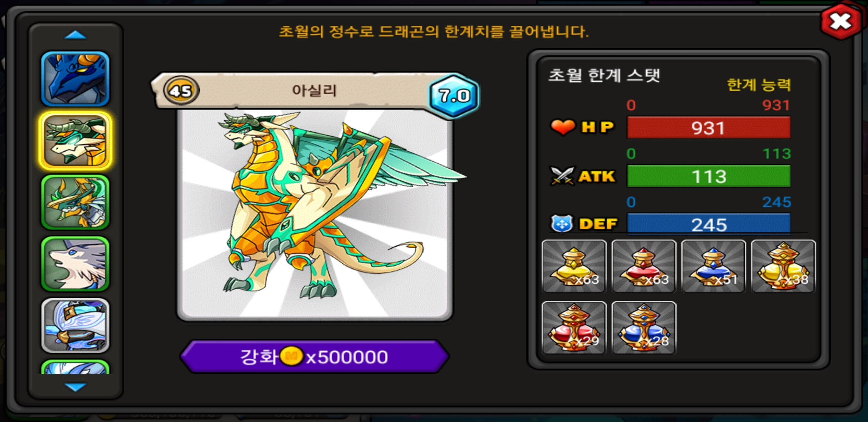Select the large yellow essence x38
Image resolution: width=868 pixels, height=422 pixels.
pos(784,266)
